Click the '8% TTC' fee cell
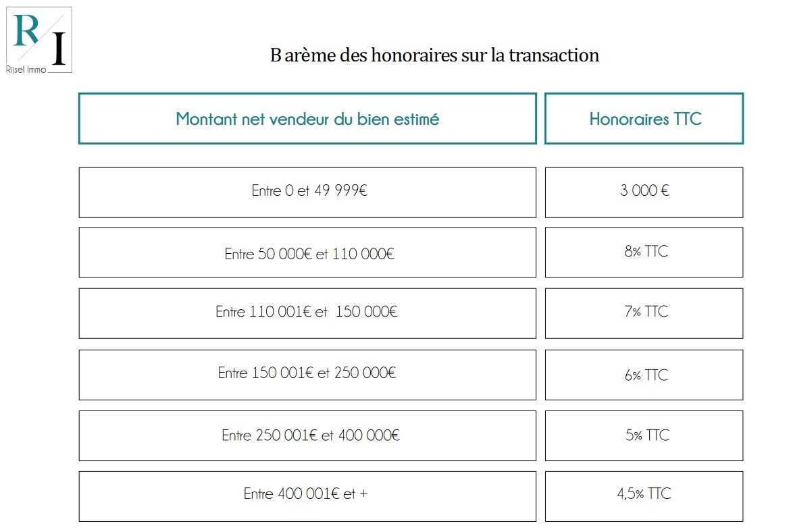The width and height of the screenshot is (791, 532). pyautogui.click(x=644, y=252)
